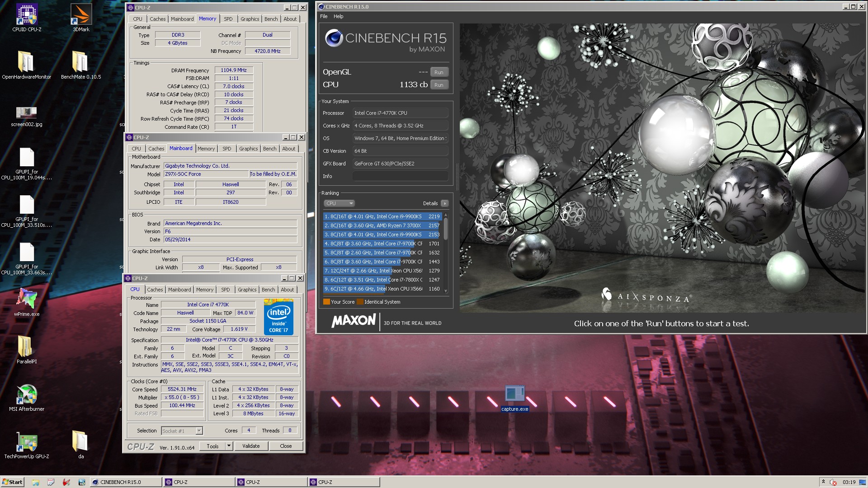868x488 pixels.
Task: Open the File menu in Cinebench
Action: [324, 16]
